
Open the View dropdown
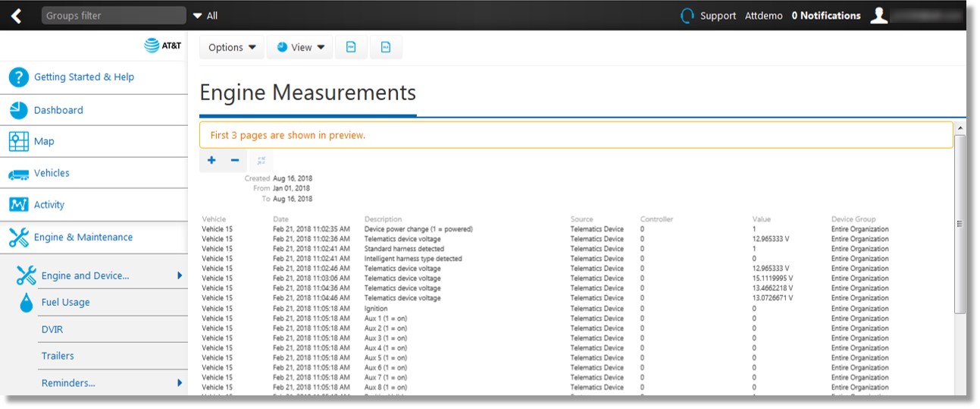pos(300,47)
